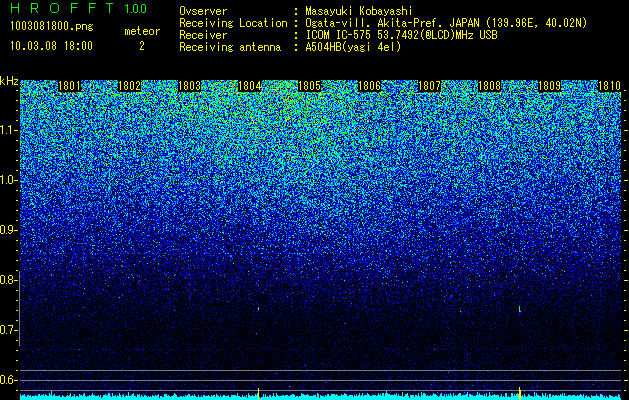Click the 1808 time marker
This screenshot has width=629, height=400.
tap(489, 86)
